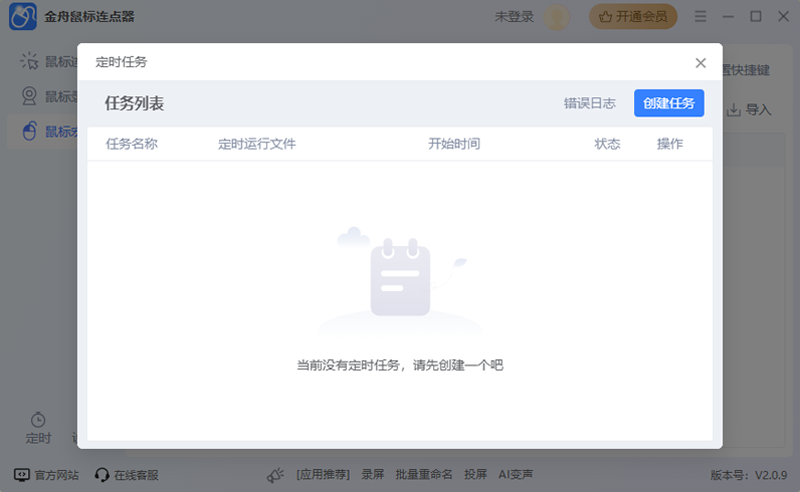Viewport: 800px width, 492px height.
Task: Select the mouse record sidebar icon
Action: 30,97
